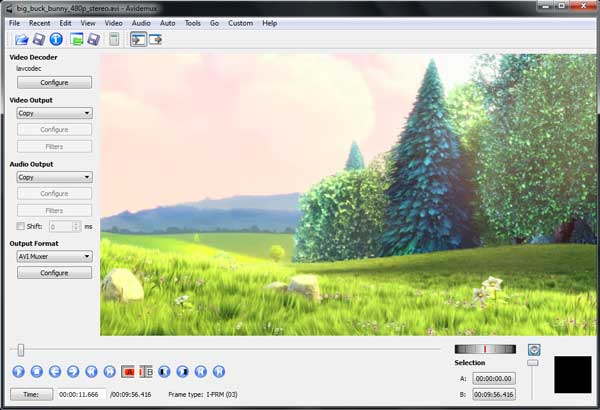Select the output preview mode icon

[156, 39]
